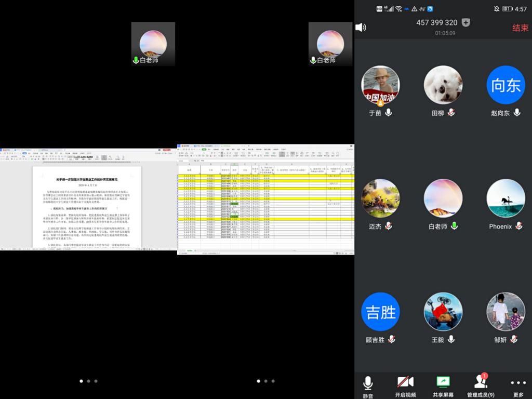The height and width of the screenshot is (399, 532).
Task: Tap 顾吉胜's blue 吉胜 avatar
Action: point(380,312)
